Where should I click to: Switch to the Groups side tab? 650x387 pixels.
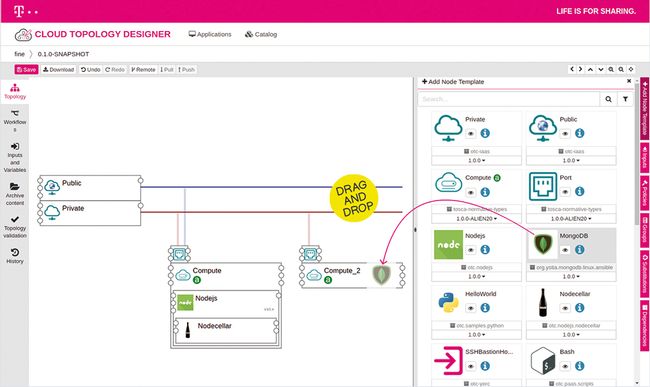pos(645,230)
